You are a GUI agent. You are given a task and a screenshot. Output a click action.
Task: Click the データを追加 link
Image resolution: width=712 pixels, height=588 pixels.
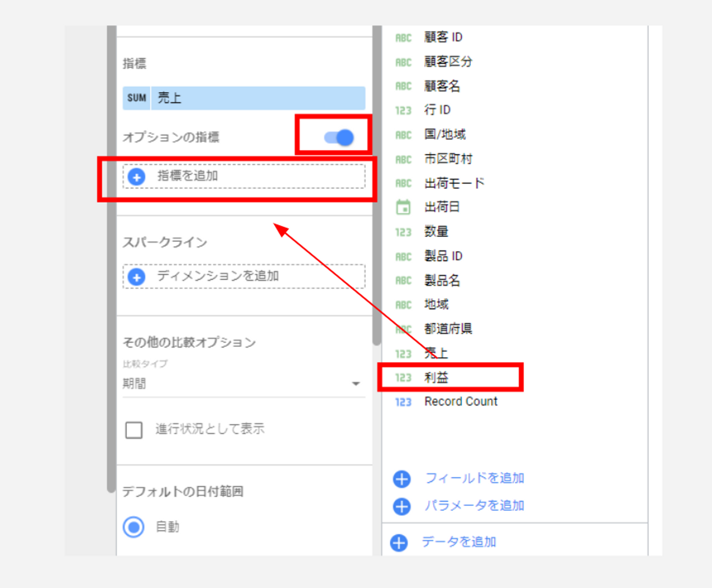tap(459, 542)
